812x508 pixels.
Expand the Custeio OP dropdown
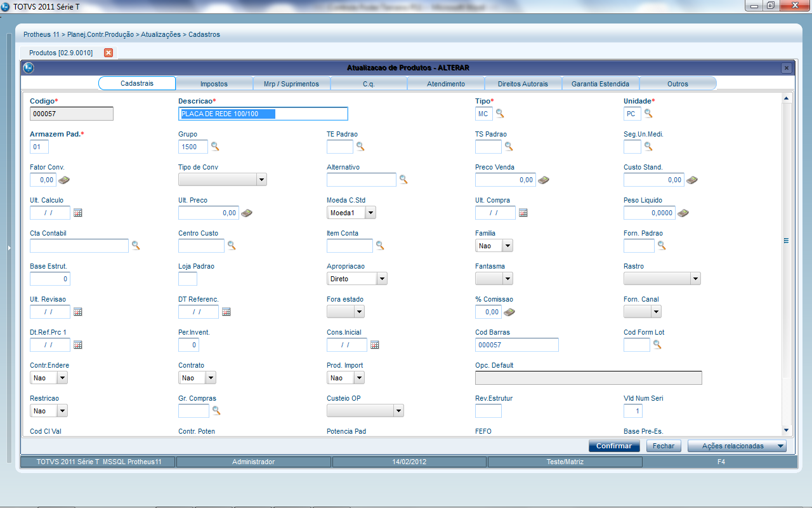(398, 411)
